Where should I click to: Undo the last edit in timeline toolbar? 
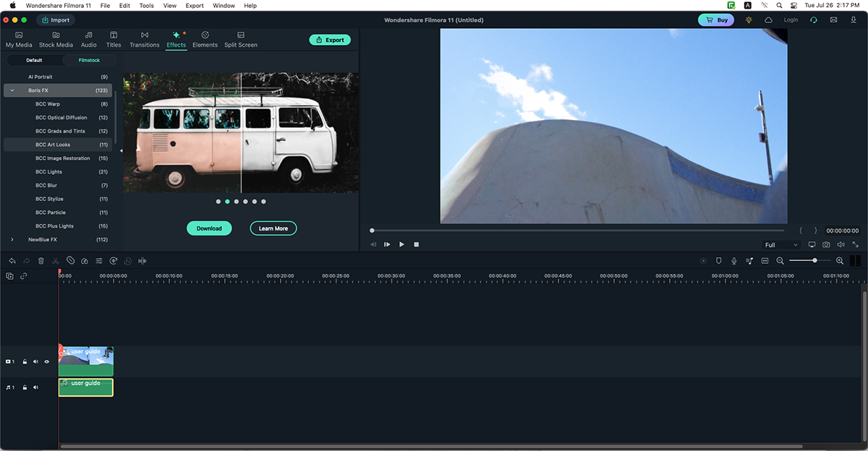click(12, 260)
